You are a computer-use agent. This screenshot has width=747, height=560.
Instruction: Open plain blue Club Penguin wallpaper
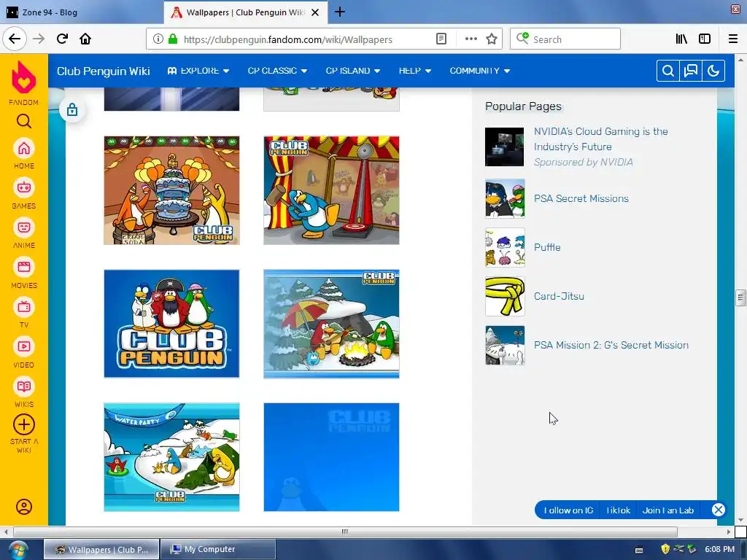(x=331, y=457)
